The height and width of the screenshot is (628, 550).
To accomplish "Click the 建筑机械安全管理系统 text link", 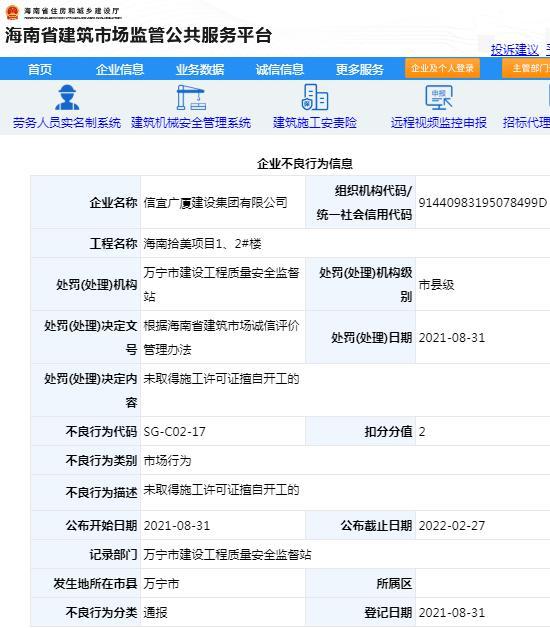I will (191, 123).
